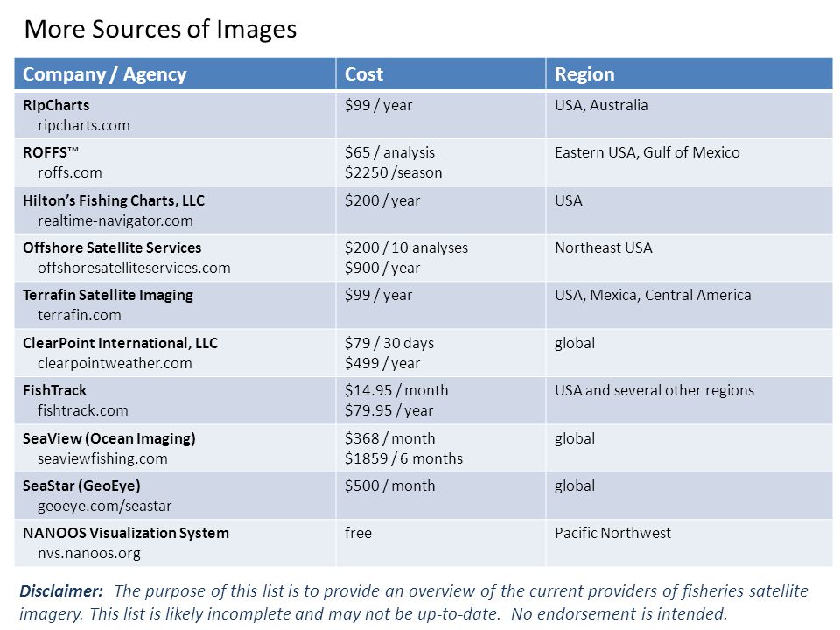Click 'NANOOS Visualization System' name
Image resolution: width=840 pixels, height=630 pixels.
(126, 534)
